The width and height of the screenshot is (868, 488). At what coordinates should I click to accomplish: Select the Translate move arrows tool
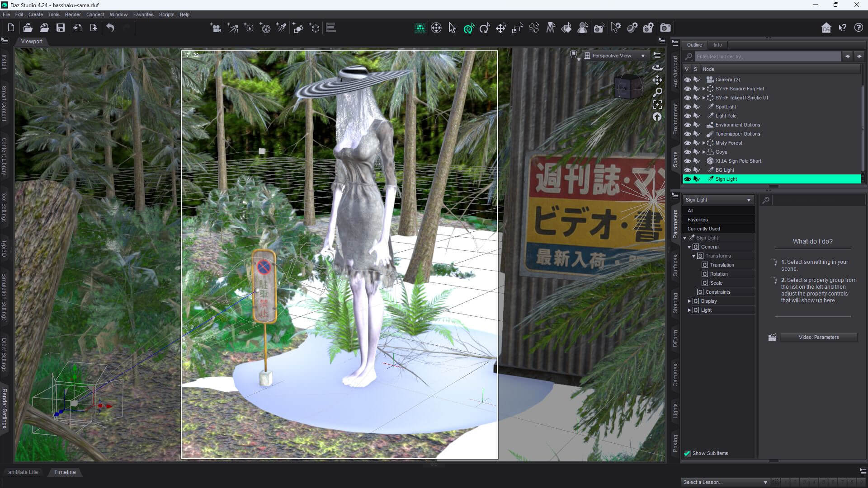pos(501,28)
